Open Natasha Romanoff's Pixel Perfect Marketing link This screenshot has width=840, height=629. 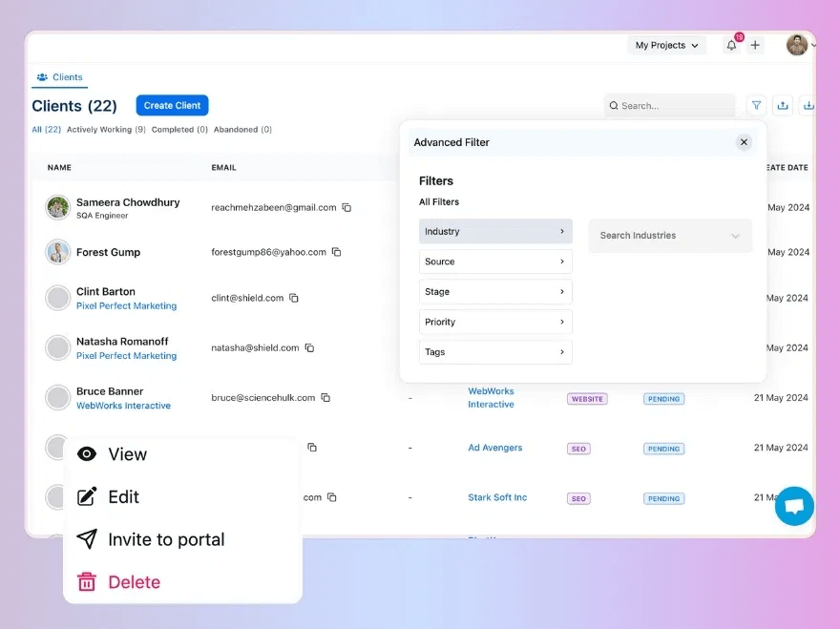tap(126, 356)
